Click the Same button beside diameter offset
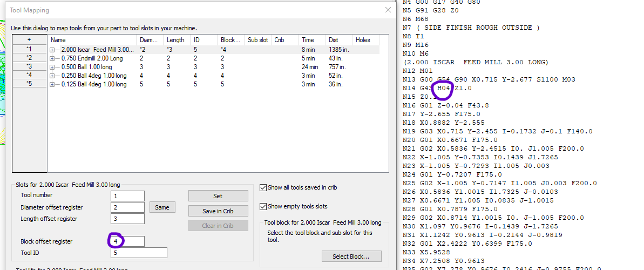 pyautogui.click(x=162, y=207)
